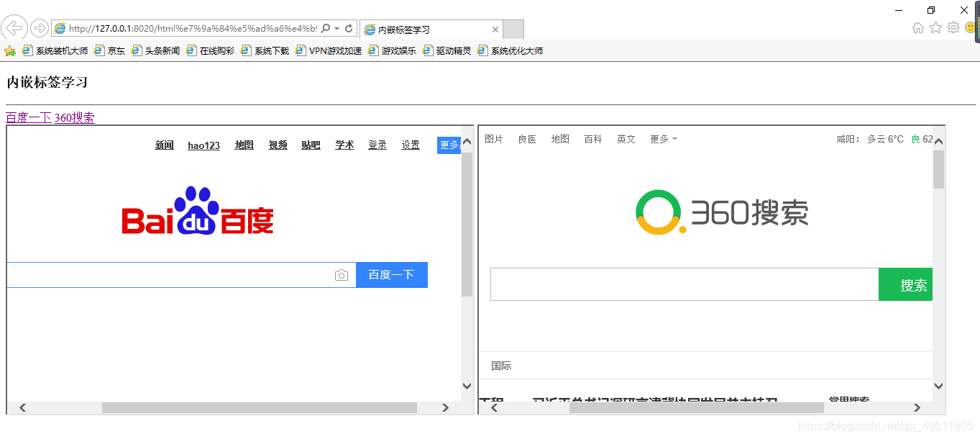The height and width of the screenshot is (439, 980).
Task: Click 良医 in the 360 frame nav
Action: point(527,140)
